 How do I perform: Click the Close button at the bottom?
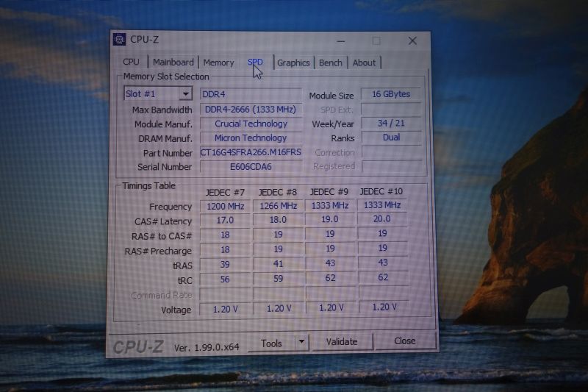(x=405, y=341)
